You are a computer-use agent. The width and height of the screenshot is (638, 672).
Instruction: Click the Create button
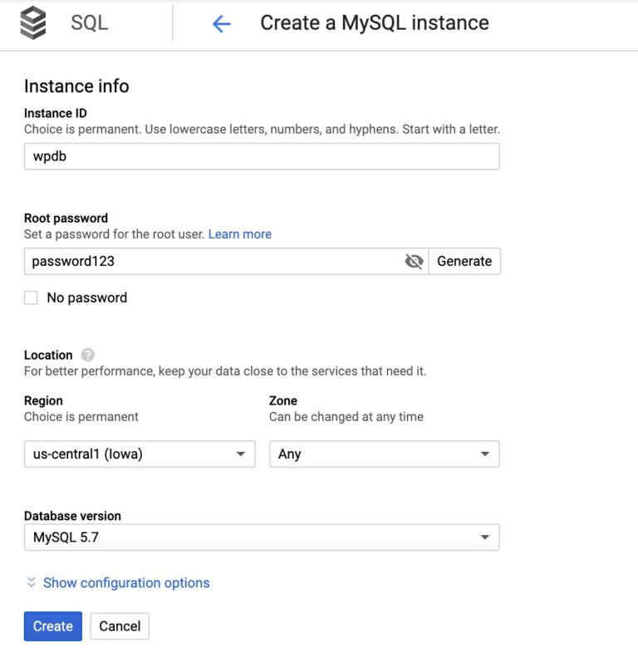52,626
